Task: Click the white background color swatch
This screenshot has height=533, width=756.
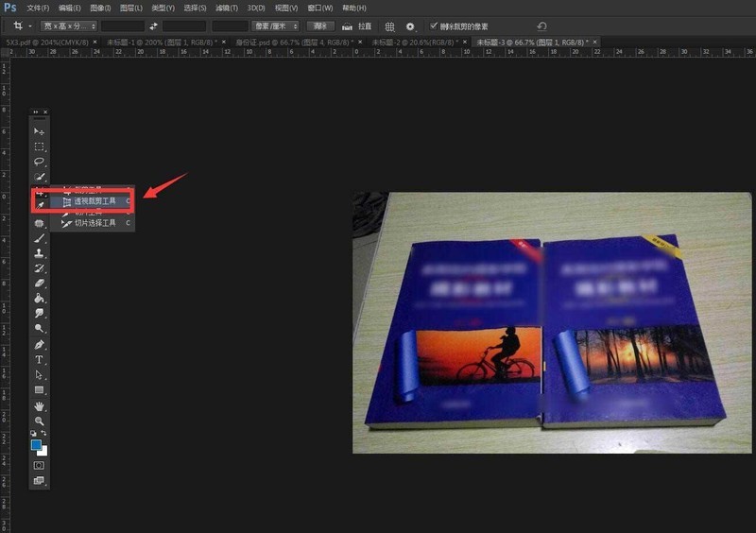Action: point(43,452)
